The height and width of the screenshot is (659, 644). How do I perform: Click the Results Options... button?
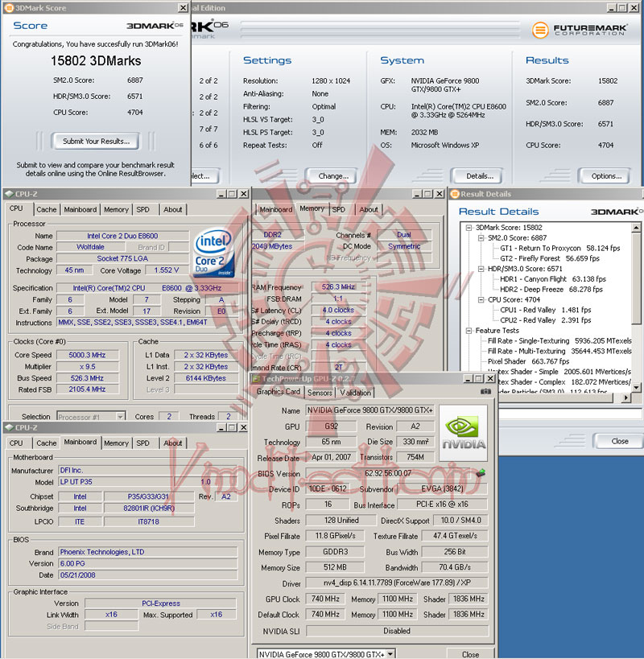605,176
